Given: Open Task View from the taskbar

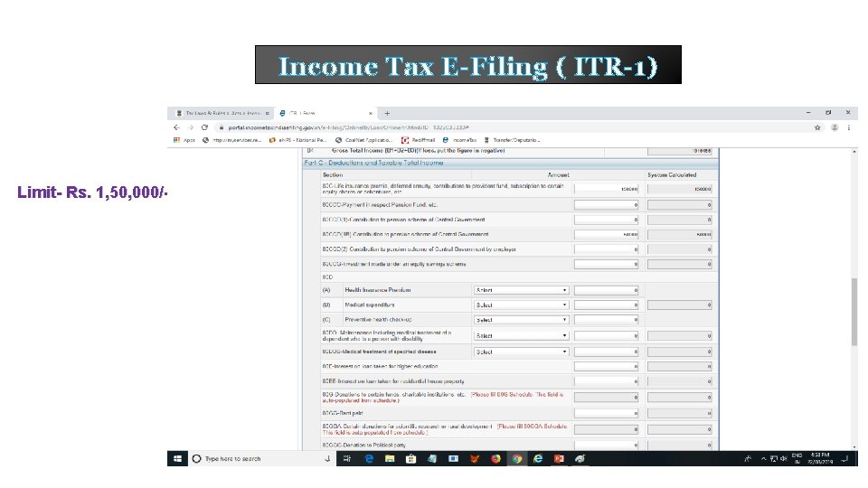Looking at the screenshot, I should coord(347,459).
